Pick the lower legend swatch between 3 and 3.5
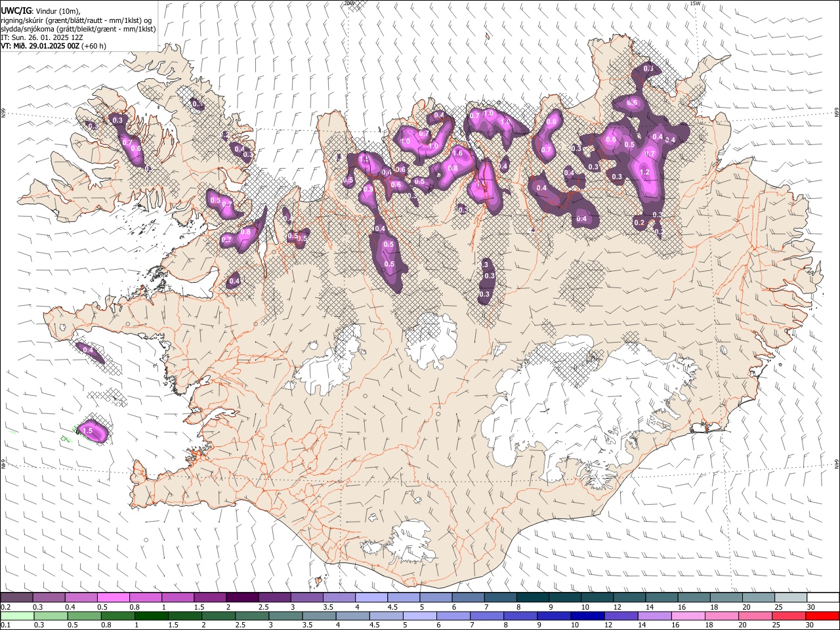 coord(285,616)
